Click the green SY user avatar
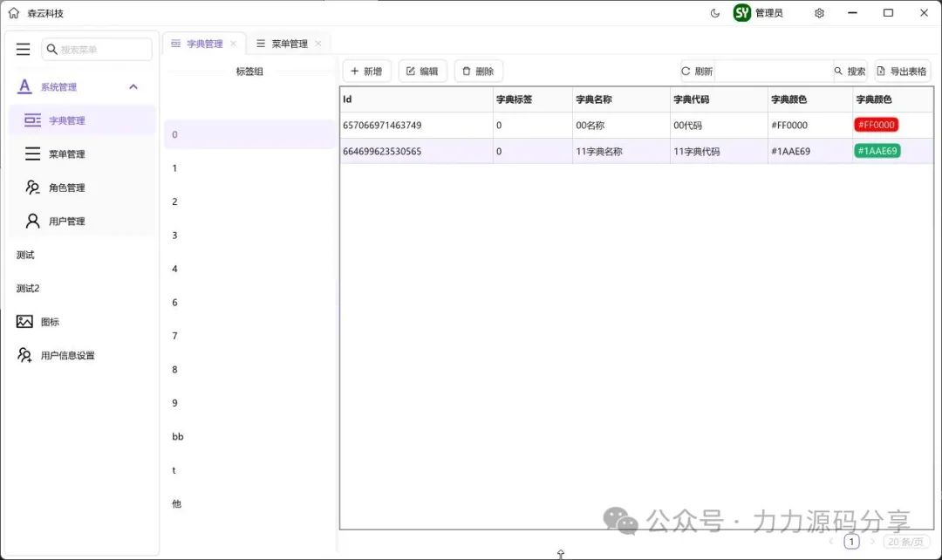 pos(742,13)
